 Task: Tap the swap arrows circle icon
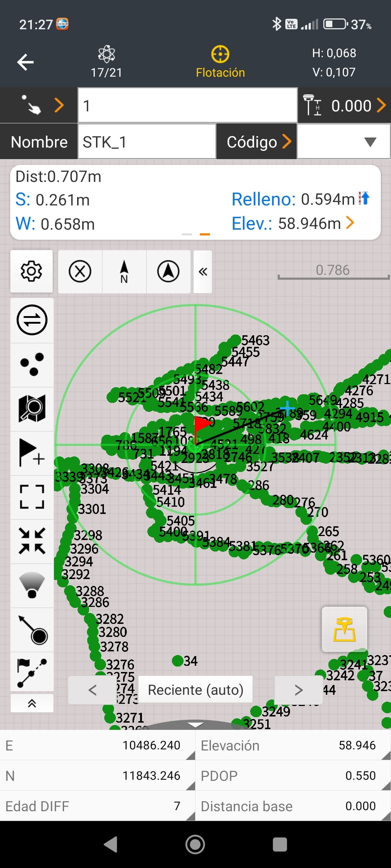point(32,320)
